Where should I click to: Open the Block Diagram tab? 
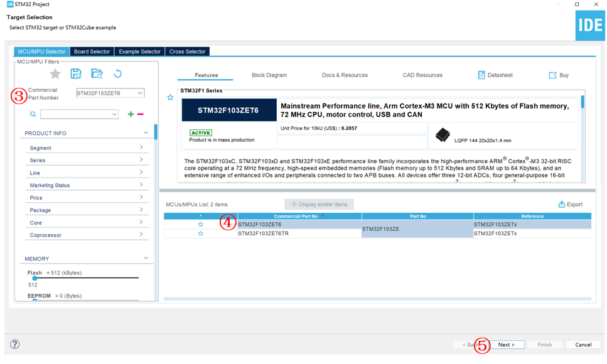point(269,75)
